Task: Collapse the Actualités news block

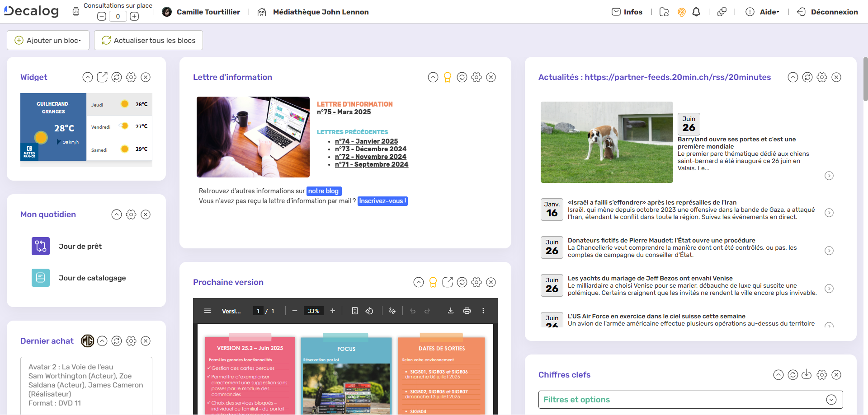Action: click(x=793, y=77)
